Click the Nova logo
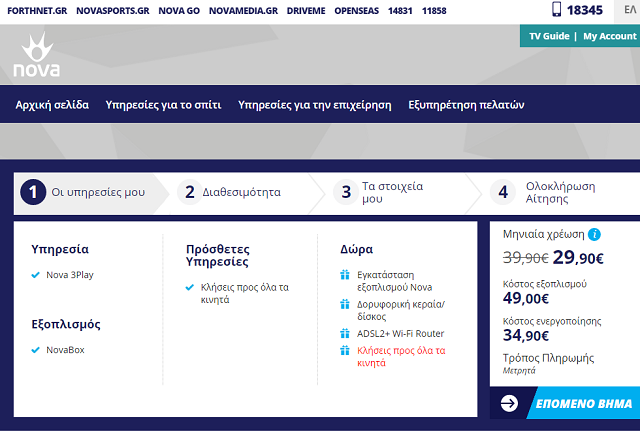This screenshot has height=432, width=640. [37, 55]
